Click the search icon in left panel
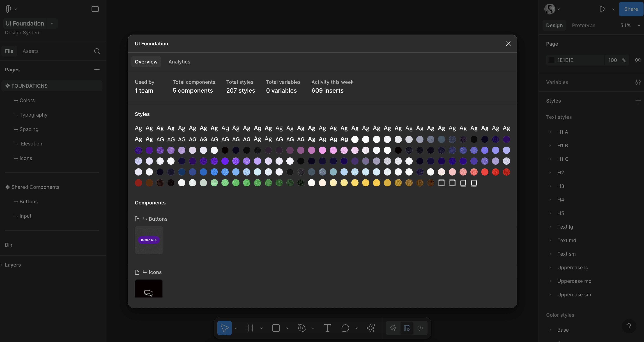Image resolution: width=644 pixels, height=342 pixels. pos(97,51)
